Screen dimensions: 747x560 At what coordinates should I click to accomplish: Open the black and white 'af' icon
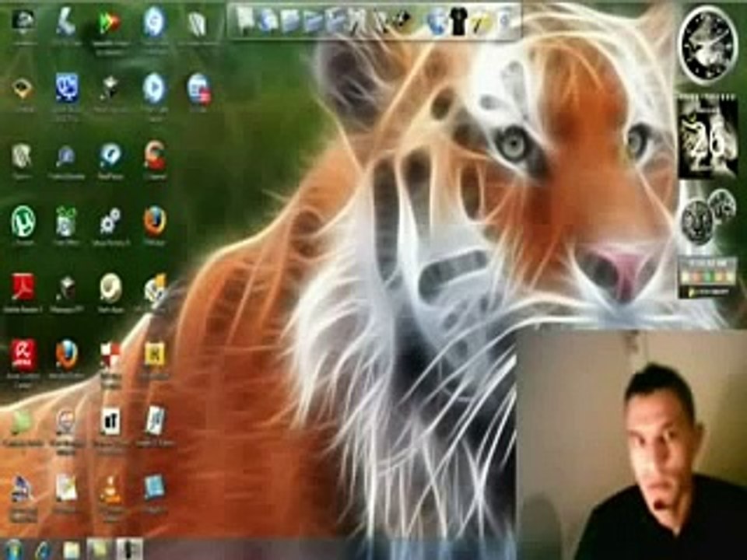(x=110, y=422)
